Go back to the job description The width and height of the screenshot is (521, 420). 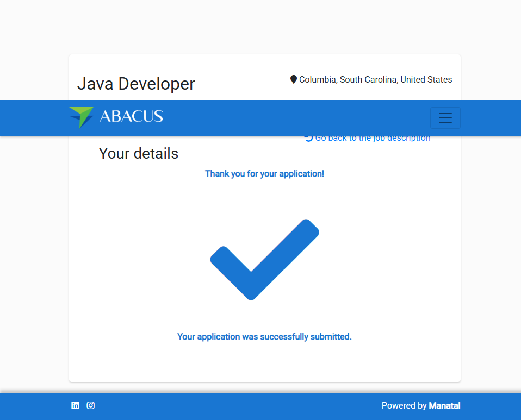pyautogui.click(x=373, y=139)
